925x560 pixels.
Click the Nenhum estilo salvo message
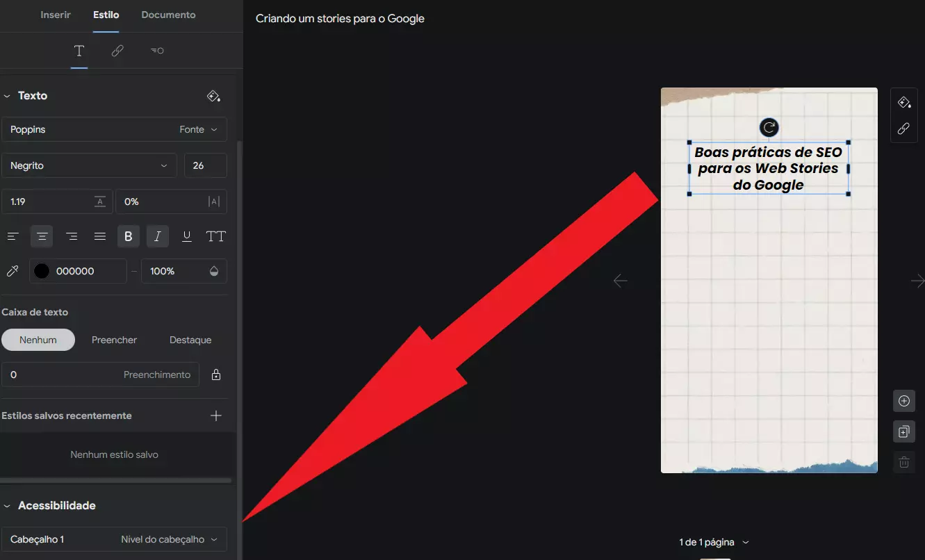tap(114, 454)
